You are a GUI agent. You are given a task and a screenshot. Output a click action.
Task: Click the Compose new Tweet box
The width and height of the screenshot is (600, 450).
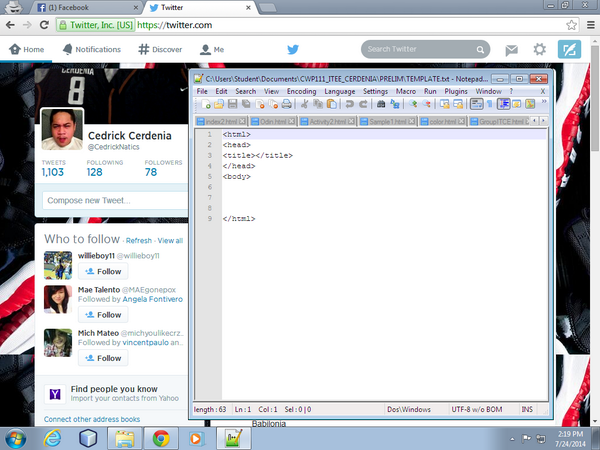[x=115, y=201]
